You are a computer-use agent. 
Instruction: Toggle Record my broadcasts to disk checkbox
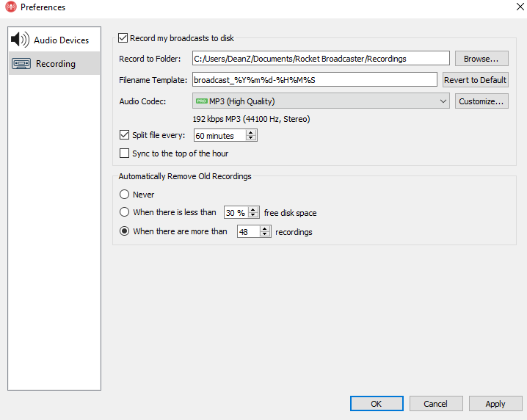point(123,38)
